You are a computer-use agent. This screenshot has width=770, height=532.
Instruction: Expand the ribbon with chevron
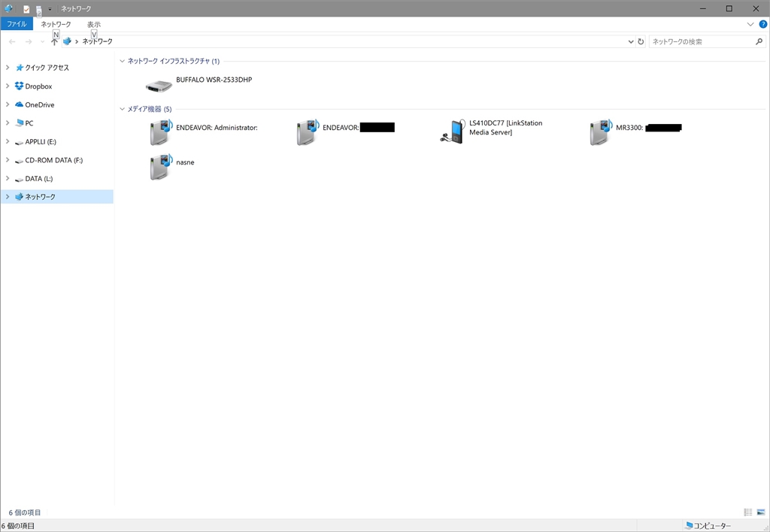pyautogui.click(x=750, y=24)
